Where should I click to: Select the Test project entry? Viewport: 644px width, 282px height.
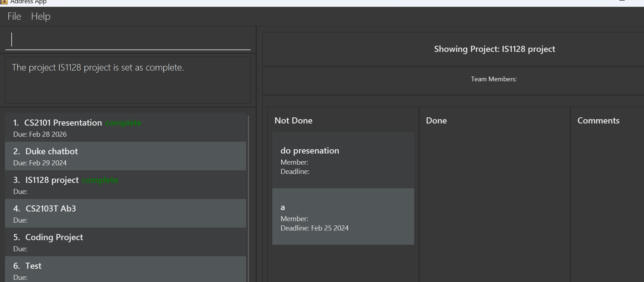pyautogui.click(x=125, y=269)
